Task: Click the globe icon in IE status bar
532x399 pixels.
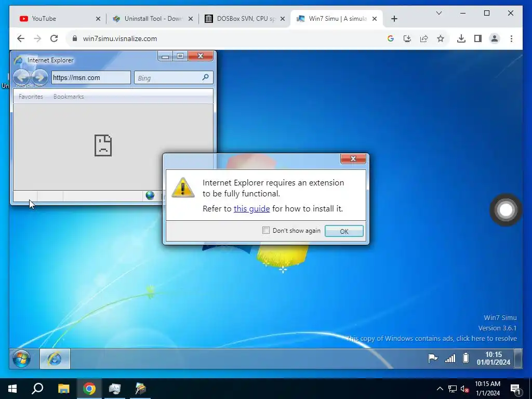Action: (x=150, y=195)
